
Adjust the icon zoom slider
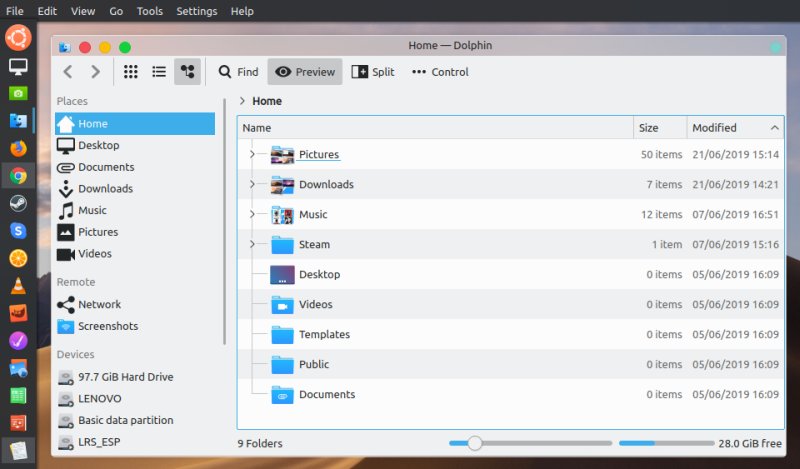click(x=475, y=443)
